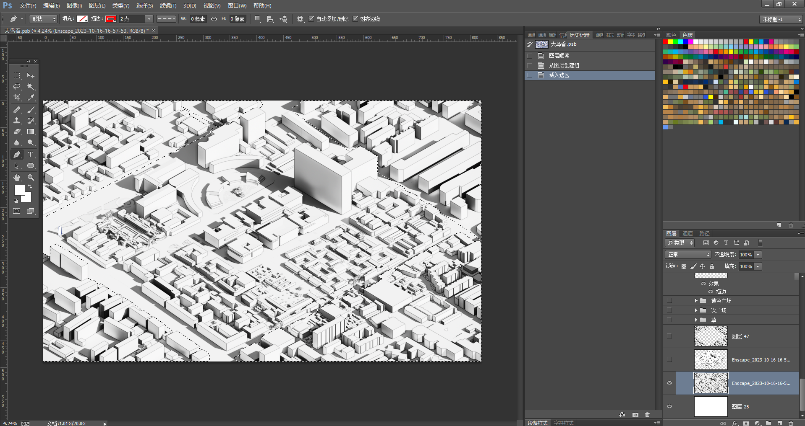Image resolution: width=805 pixels, height=426 pixels.
Task: Switch to the Channels tab in layers panel
Action: coord(688,232)
